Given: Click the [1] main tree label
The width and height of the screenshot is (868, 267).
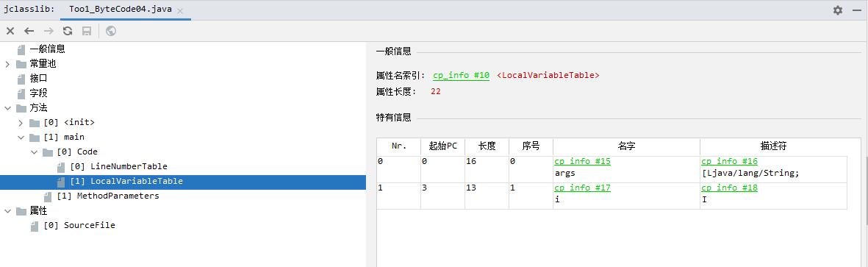Looking at the screenshot, I should coord(64,137).
